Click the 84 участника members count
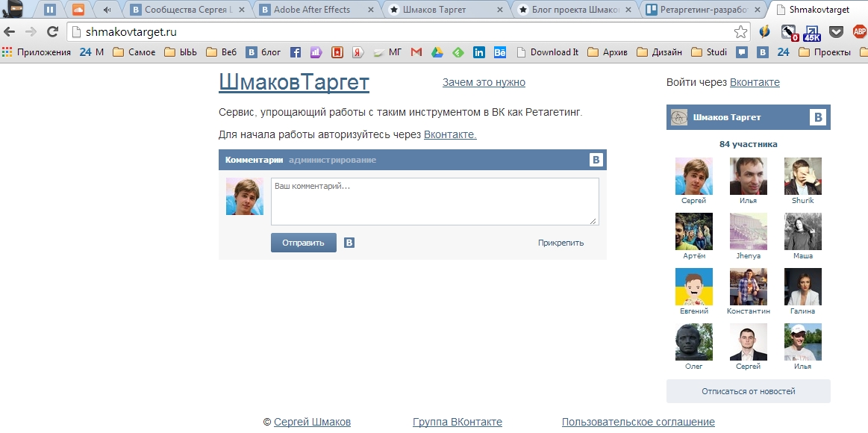This screenshot has width=868, height=433. click(749, 145)
